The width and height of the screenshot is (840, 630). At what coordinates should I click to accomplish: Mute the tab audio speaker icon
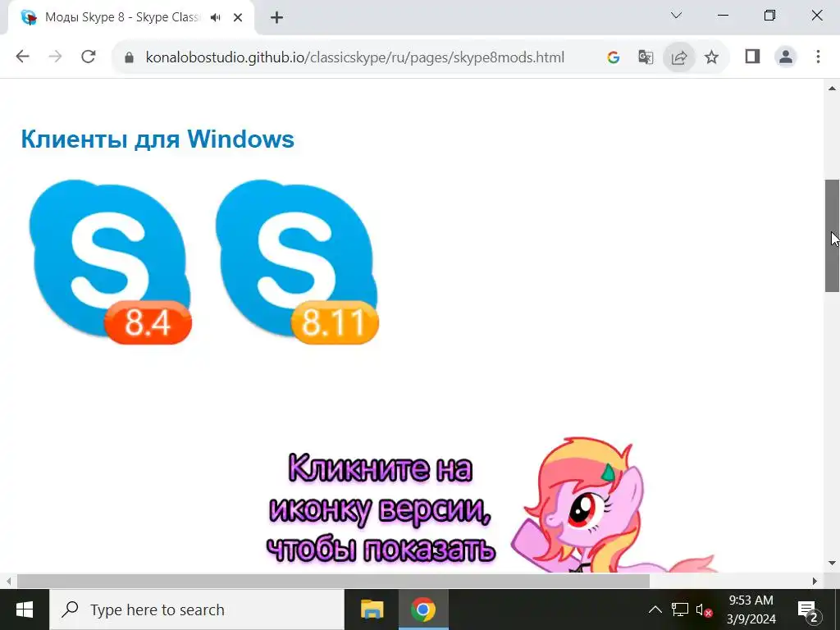(x=216, y=18)
